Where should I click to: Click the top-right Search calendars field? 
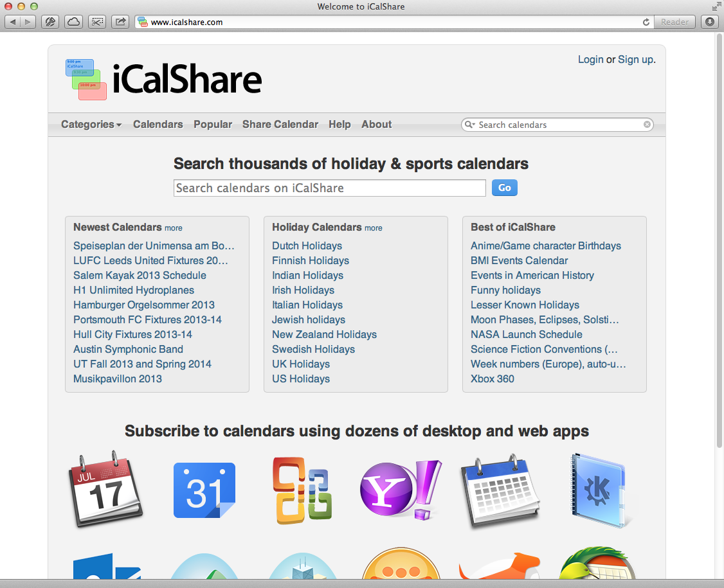click(557, 125)
